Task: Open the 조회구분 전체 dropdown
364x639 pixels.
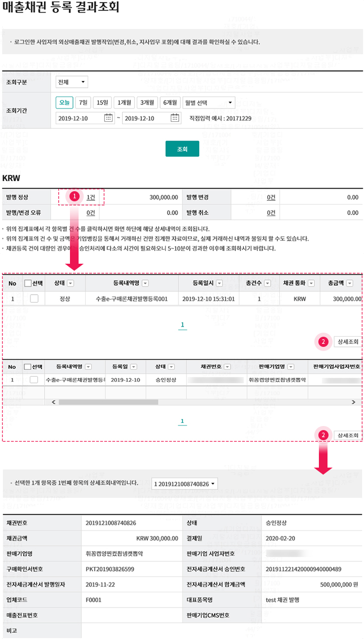Action: [71, 82]
